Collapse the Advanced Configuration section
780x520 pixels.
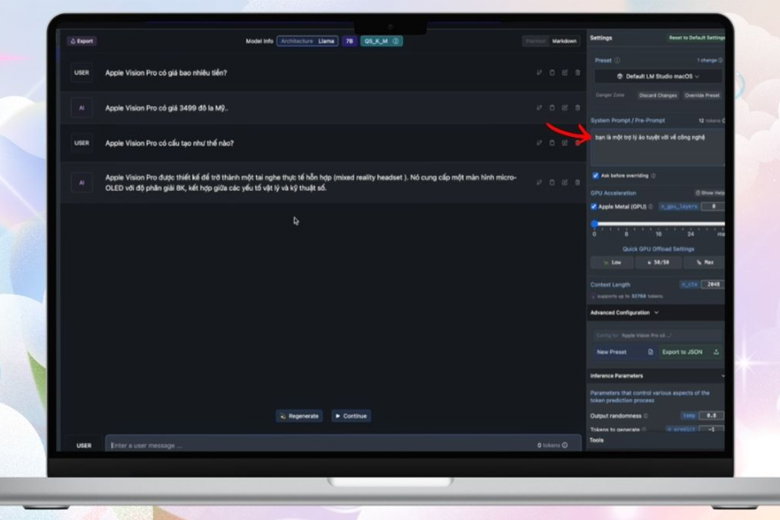657,312
